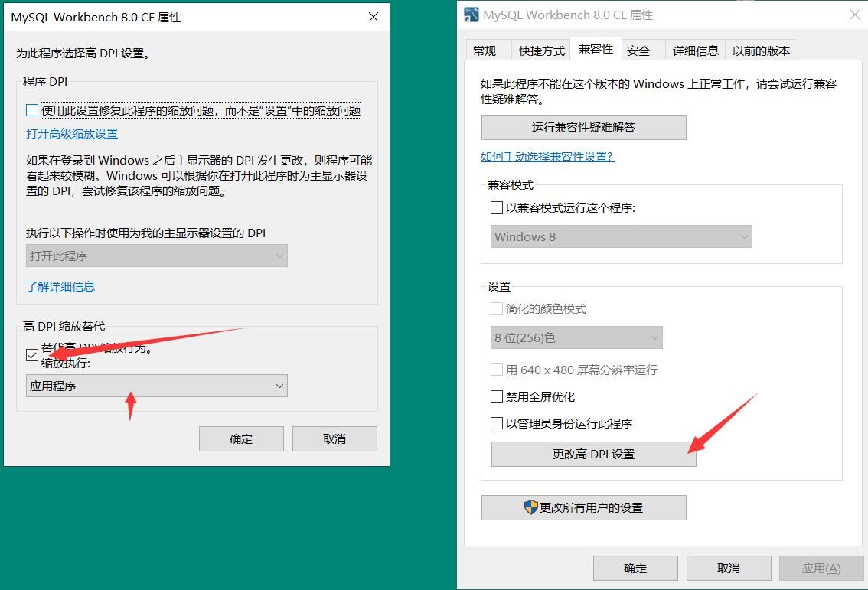
Task: Confirm DPI dialog with 确定
Action: pos(241,439)
